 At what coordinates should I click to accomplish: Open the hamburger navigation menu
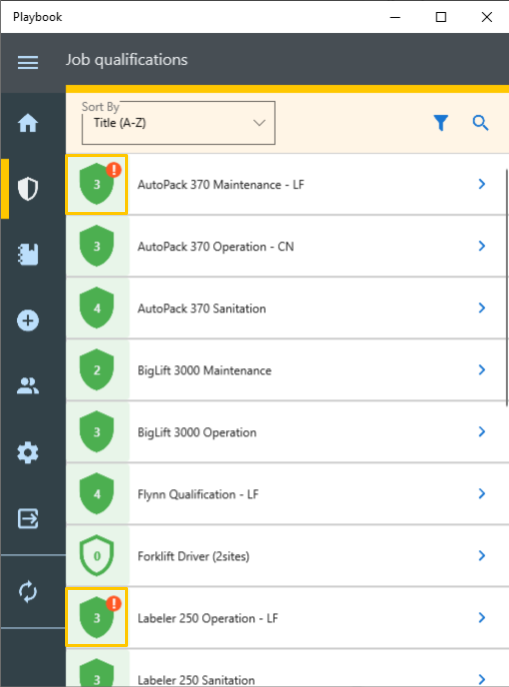pos(28,62)
